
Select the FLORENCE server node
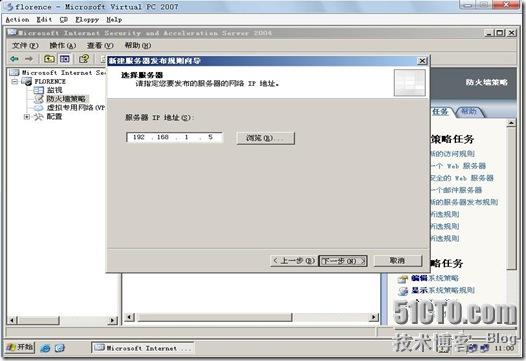click(x=50, y=82)
